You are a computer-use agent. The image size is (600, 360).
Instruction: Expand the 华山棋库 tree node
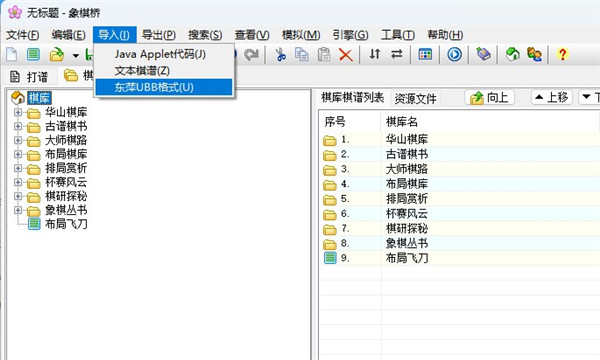click(18, 112)
